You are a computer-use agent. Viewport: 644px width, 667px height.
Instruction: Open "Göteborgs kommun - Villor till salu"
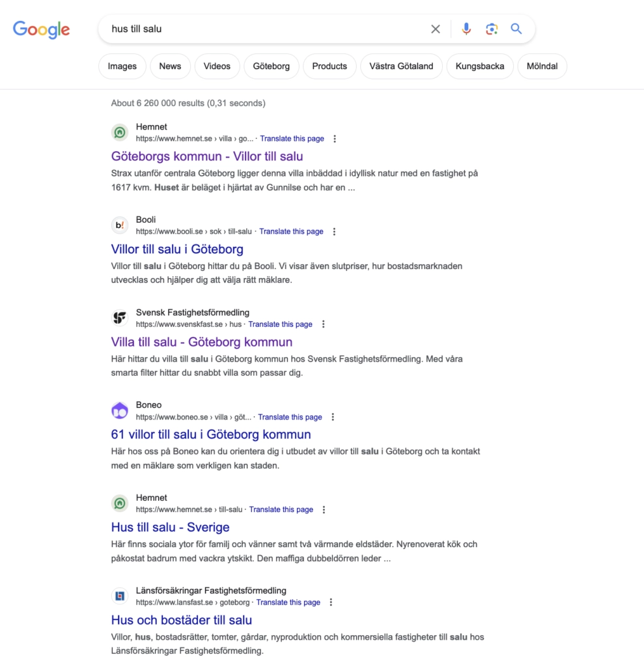(x=207, y=156)
